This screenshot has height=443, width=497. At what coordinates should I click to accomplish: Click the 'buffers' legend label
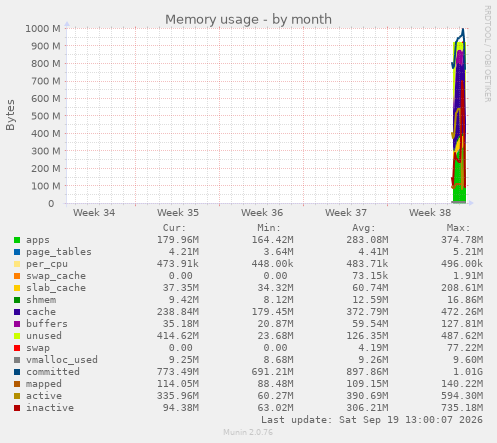point(47,324)
